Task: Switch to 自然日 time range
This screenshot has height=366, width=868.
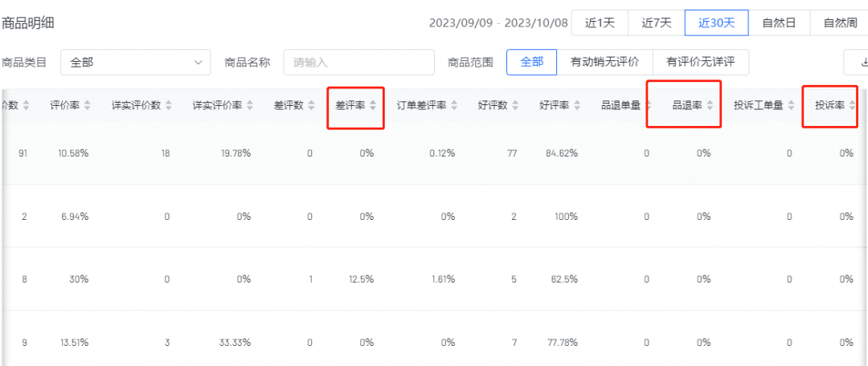Action: coord(779,23)
